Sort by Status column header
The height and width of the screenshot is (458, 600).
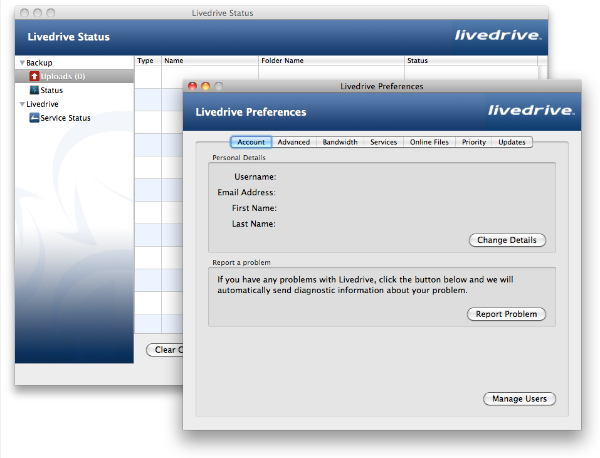pos(471,60)
